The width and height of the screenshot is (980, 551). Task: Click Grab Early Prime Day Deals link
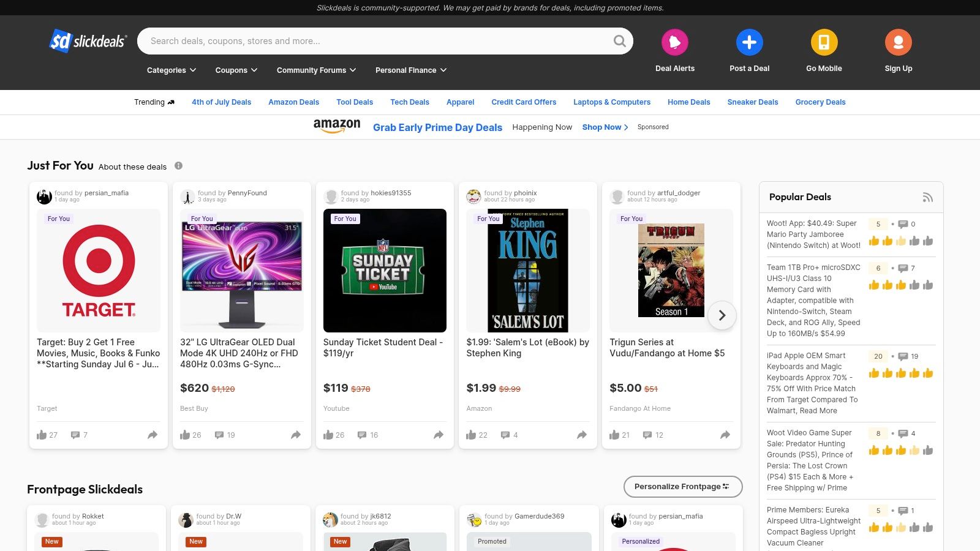438,127
